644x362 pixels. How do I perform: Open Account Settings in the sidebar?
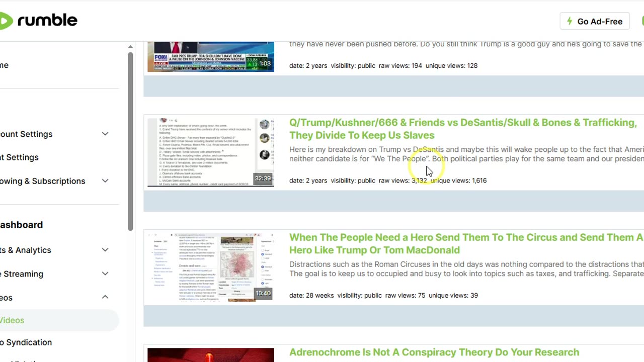(26, 134)
